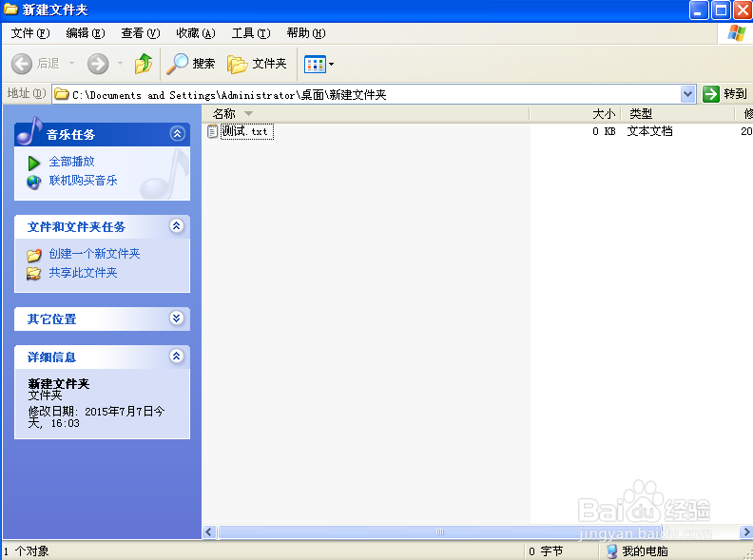The height and width of the screenshot is (560, 753).
Task: Click the globe icon for buying music online
Action: pyautogui.click(x=33, y=182)
